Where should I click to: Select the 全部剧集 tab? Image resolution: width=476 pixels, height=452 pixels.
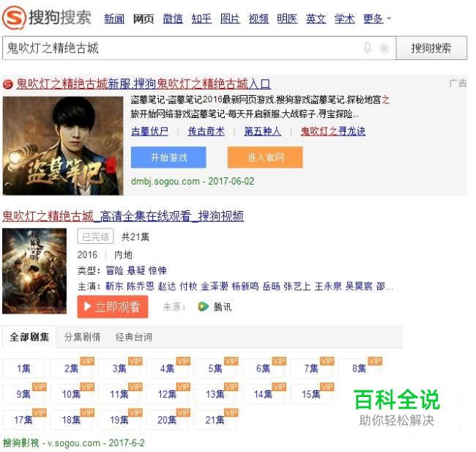click(29, 337)
